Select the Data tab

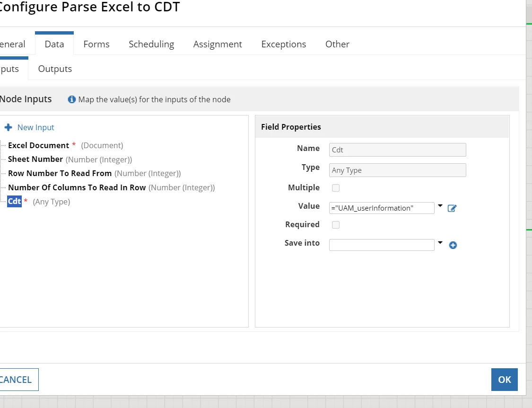(54, 44)
